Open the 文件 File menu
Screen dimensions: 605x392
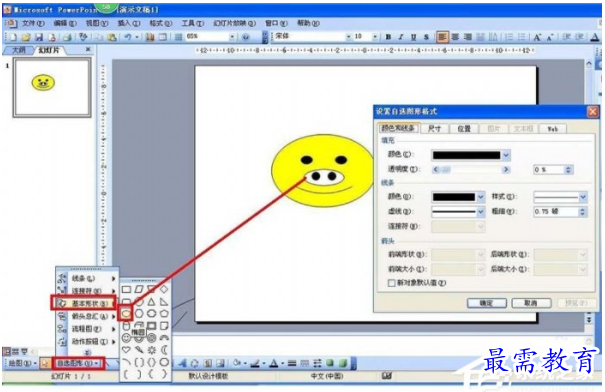click(33, 23)
